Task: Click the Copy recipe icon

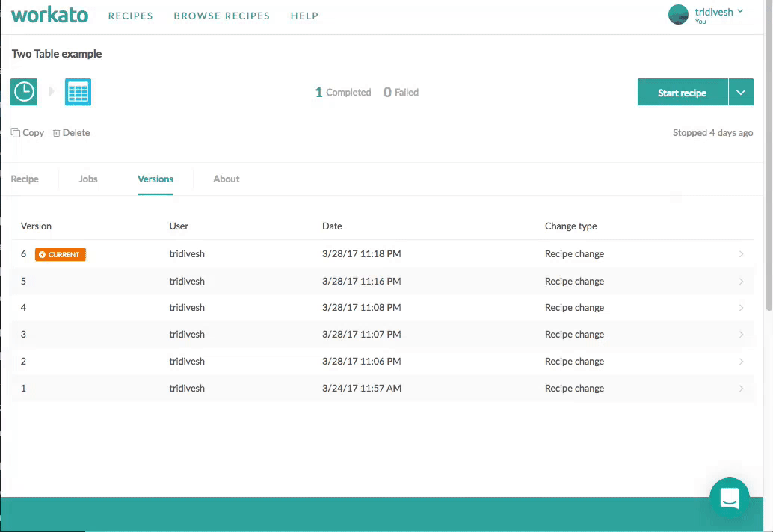Action: [16, 132]
